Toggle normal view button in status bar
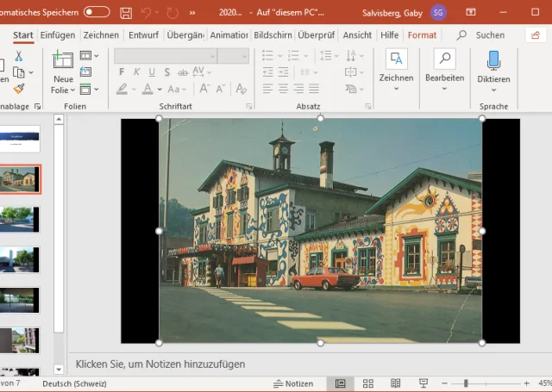Screen dimensions: 552x392 (340, 383)
